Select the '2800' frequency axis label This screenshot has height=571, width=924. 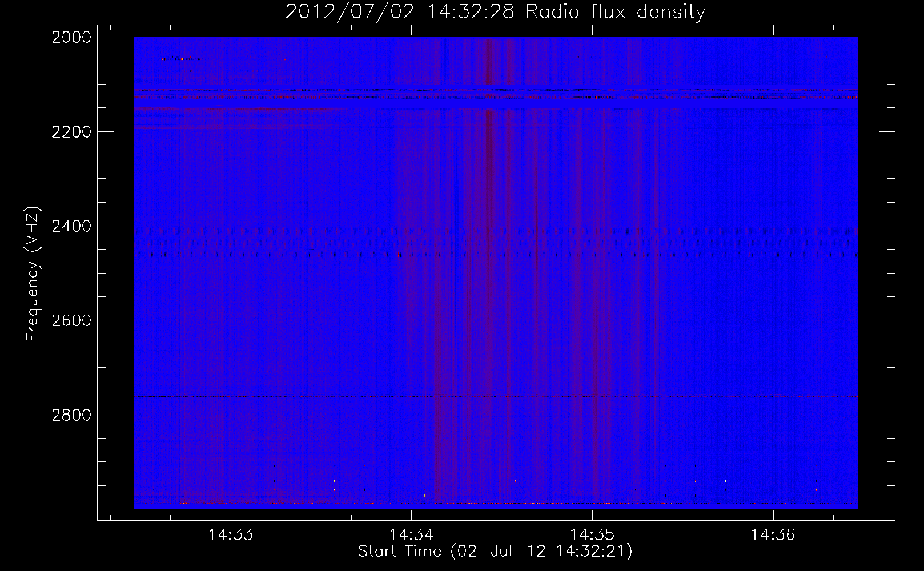[x=71, y=415]
